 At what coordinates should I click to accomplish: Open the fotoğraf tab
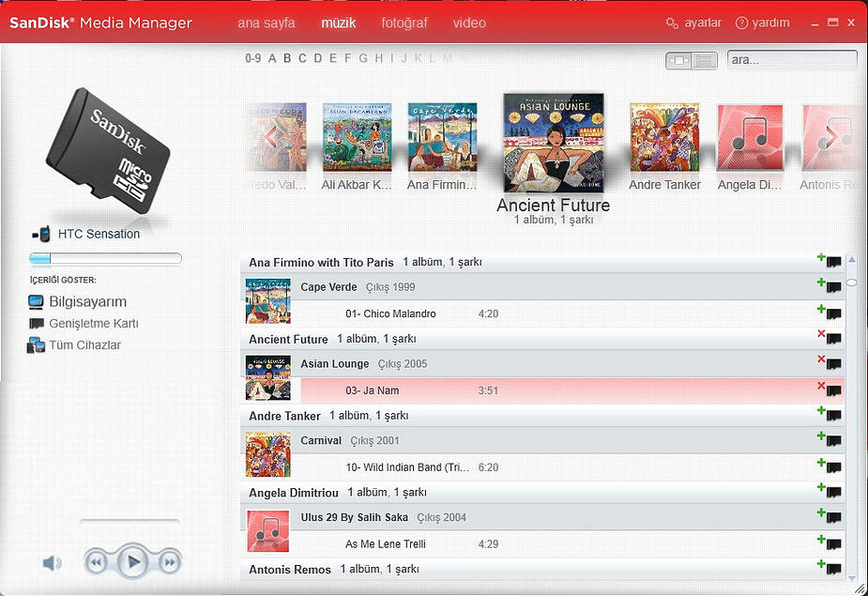404,23
